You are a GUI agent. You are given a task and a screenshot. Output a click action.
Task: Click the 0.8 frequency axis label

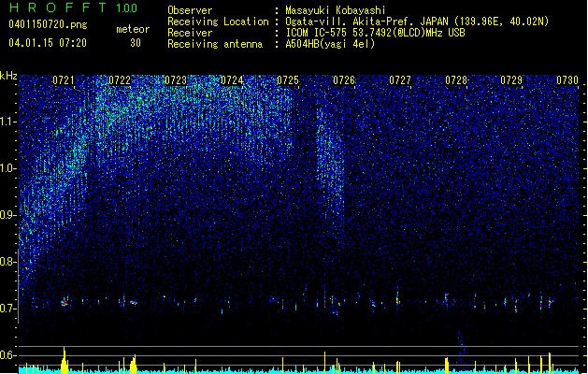coord(8,262)
